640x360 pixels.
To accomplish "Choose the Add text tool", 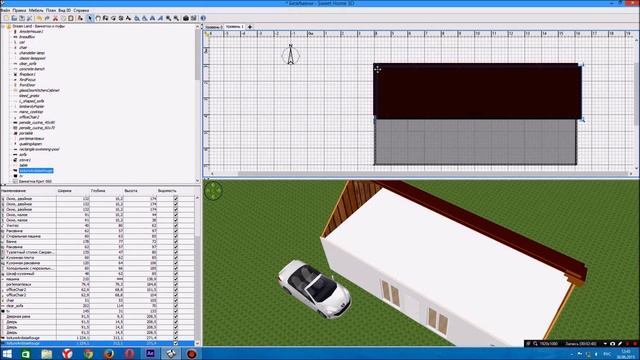I will (129, 18).
